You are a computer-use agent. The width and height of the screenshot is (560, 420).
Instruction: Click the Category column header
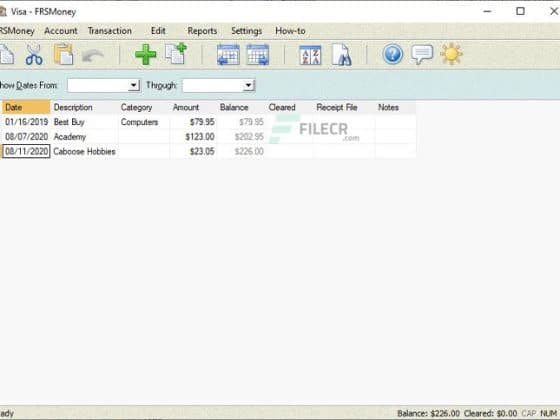144,108
